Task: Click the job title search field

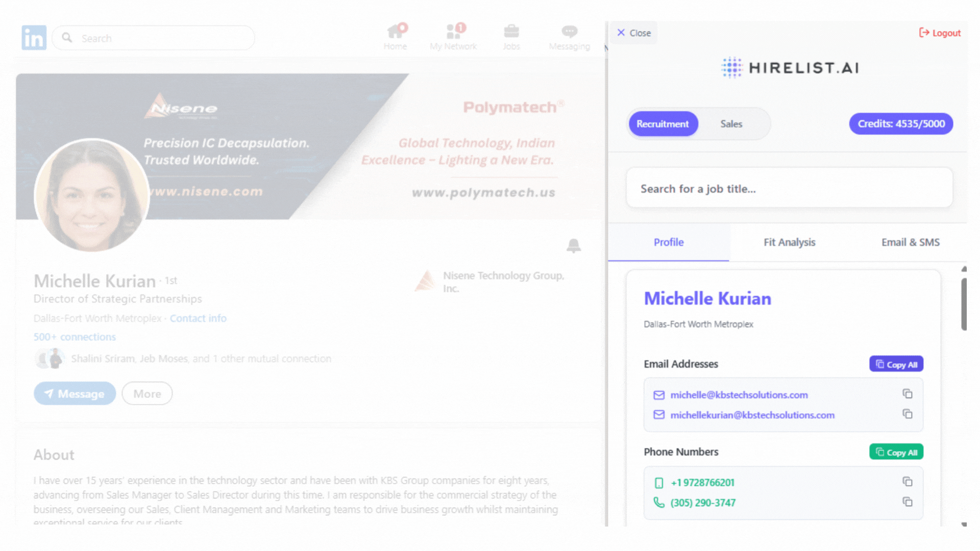Action: pyautogui.click(x=789, y=189)
